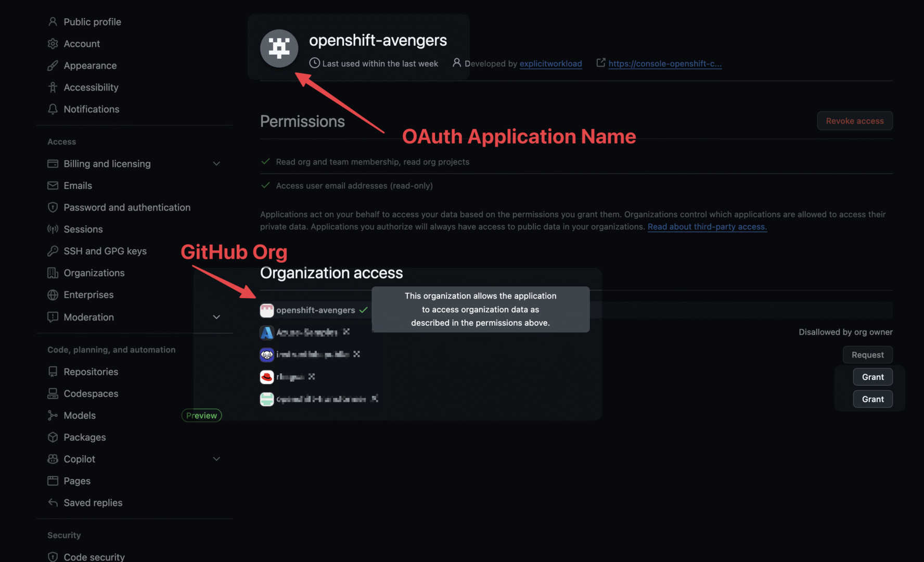Image resolution: width=924 pixels, height=562 pixels.
Task: Click the openshift-avengers application avatar
Action: [279, 48]
